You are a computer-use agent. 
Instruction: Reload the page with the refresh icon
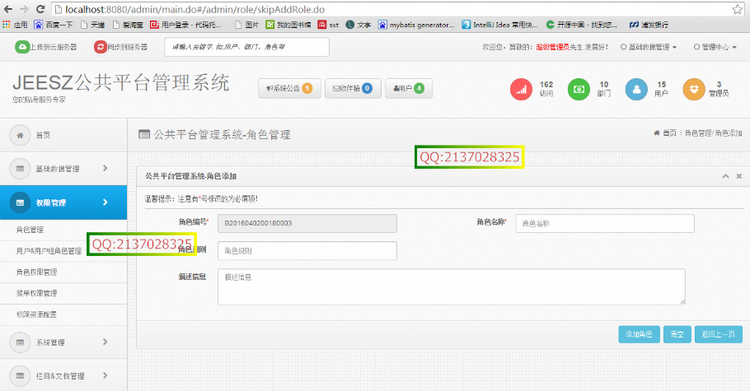(41, 9)
